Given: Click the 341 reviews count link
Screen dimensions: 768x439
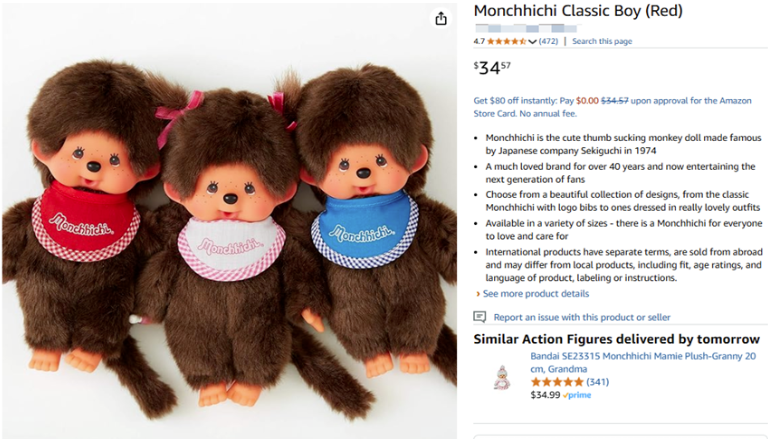Looking at the screenshot, I should 597,381.
